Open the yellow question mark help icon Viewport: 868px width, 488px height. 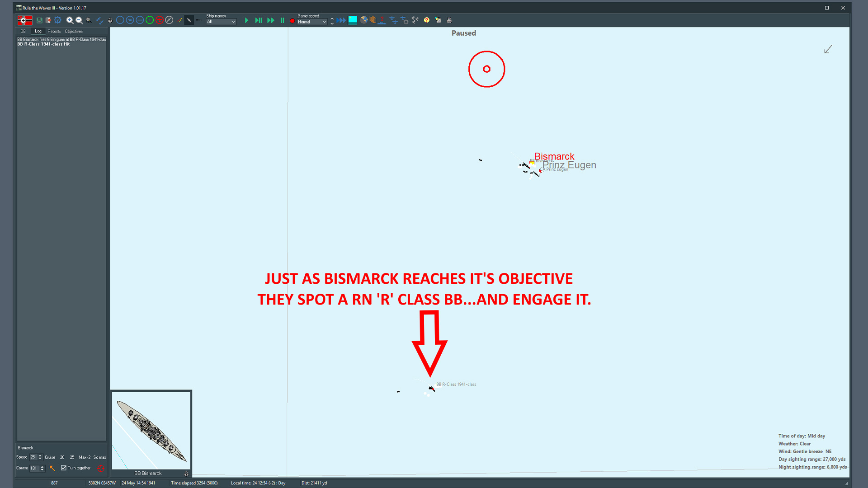coord(426,20)
